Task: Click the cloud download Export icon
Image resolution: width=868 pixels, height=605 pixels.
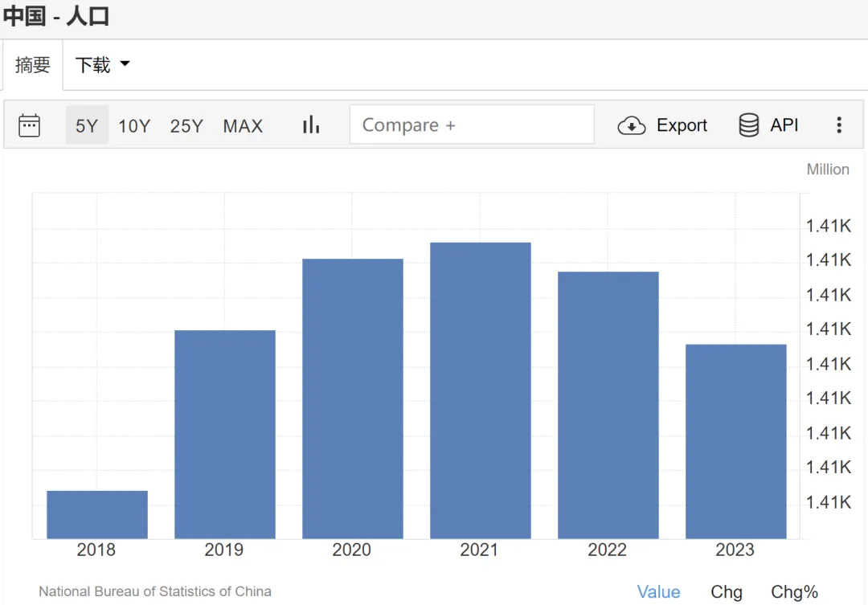Action: pos(632,125)
